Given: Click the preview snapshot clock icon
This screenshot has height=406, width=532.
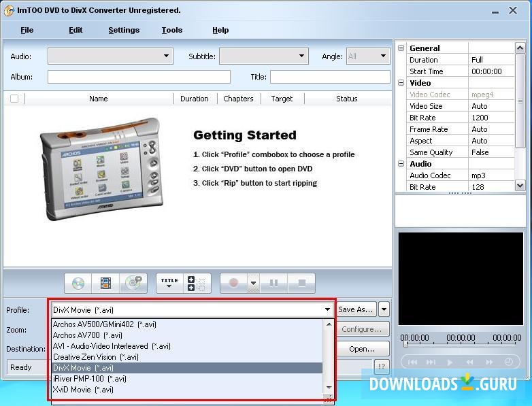Looking at the screenshot, I should (x=509, y=362).
